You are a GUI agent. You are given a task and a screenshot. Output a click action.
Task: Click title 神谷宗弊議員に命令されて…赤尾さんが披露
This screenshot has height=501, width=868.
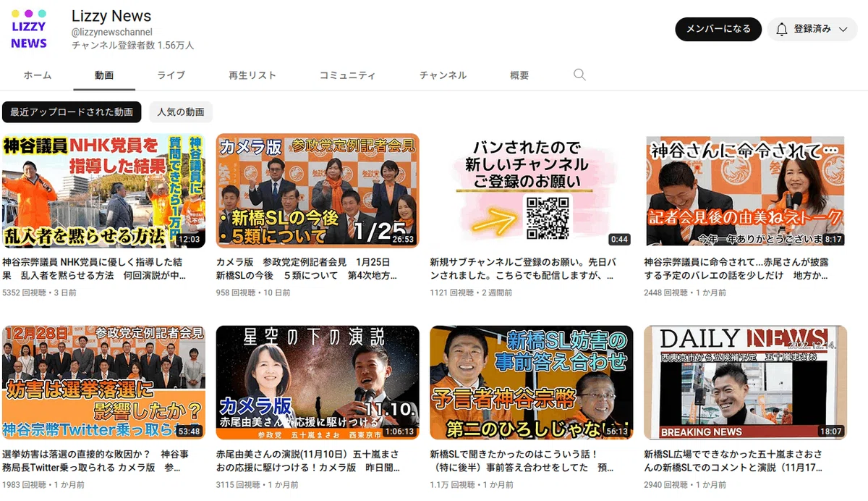click(x=736, y=269)
